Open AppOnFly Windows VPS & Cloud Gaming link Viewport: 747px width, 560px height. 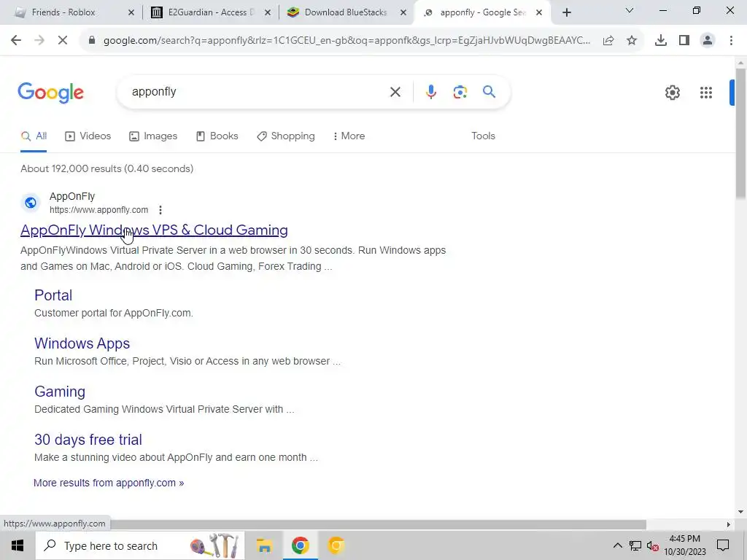pos(154,230)
